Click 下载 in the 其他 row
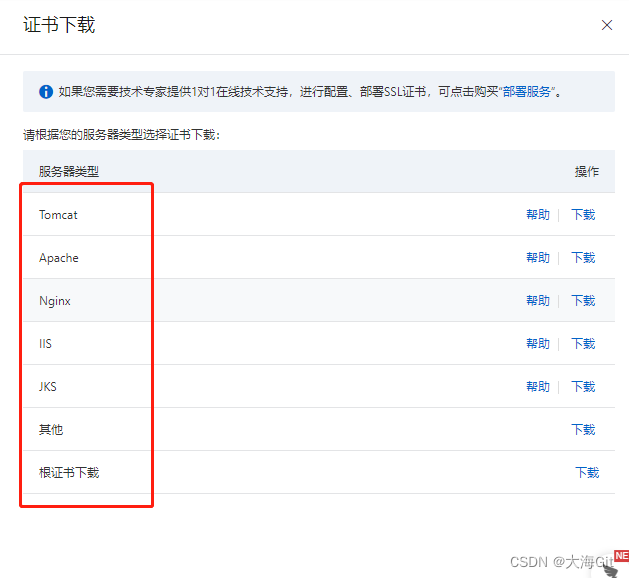The width and height of the screenshot is (629, 578). tap(583, 430)
